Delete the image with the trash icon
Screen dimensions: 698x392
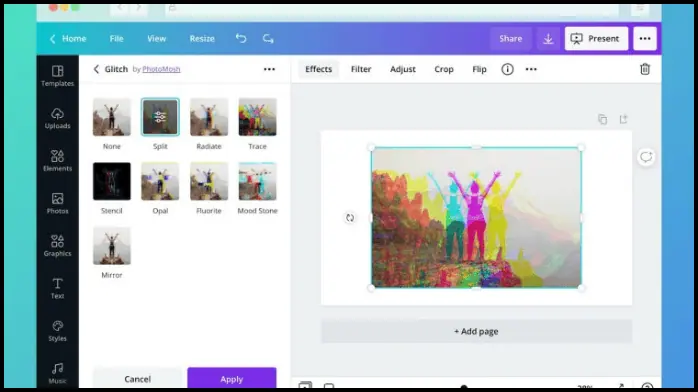pos(645,69)
